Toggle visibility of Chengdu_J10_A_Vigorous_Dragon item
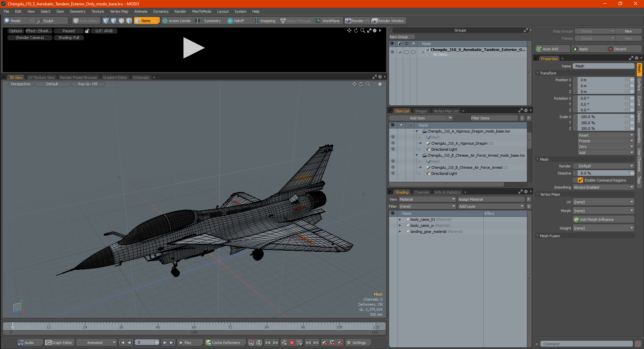The image size is (644, 349). point(393,143)
